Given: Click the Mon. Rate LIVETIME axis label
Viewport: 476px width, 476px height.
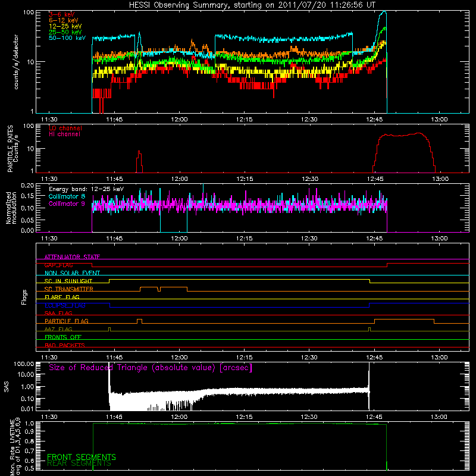Looking at the screenshot, I should click(x=15, y=447).
